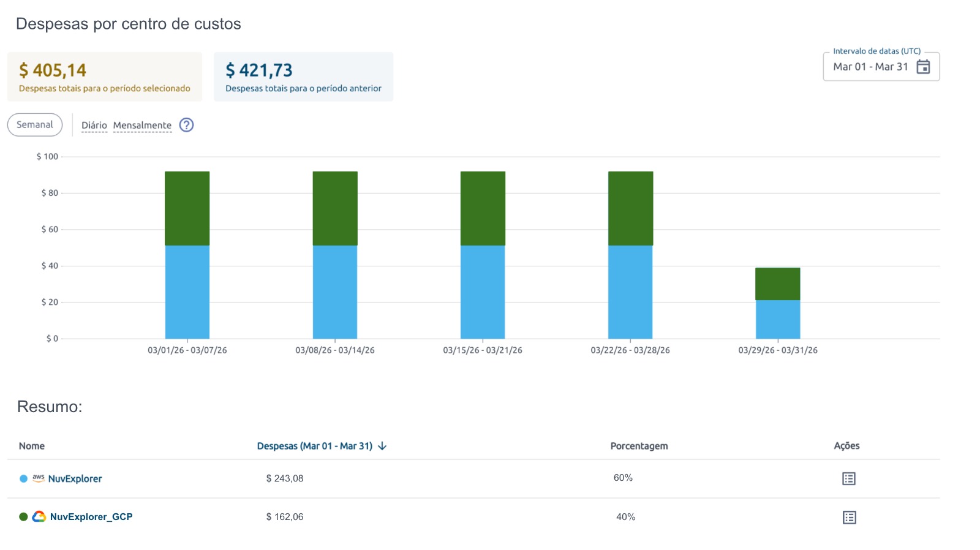980x550 pixels.
Task: Click the Nome column header
Action: click(x=32, y=446)
